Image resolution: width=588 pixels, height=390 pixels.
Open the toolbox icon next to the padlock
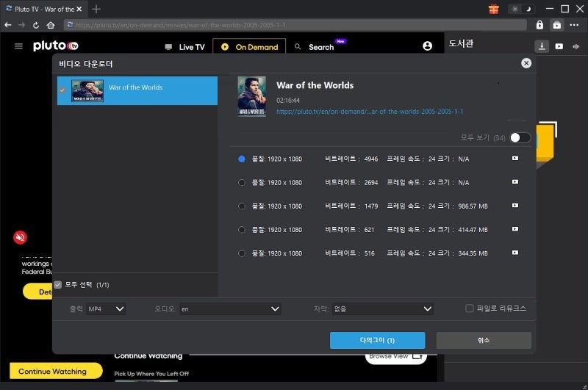[x=557, y=25]
